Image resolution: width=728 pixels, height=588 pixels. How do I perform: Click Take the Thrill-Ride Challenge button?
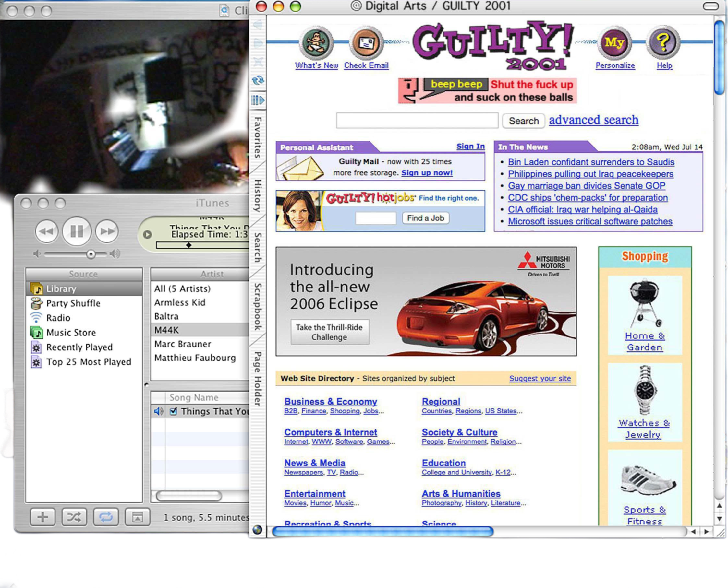(329, 332)
